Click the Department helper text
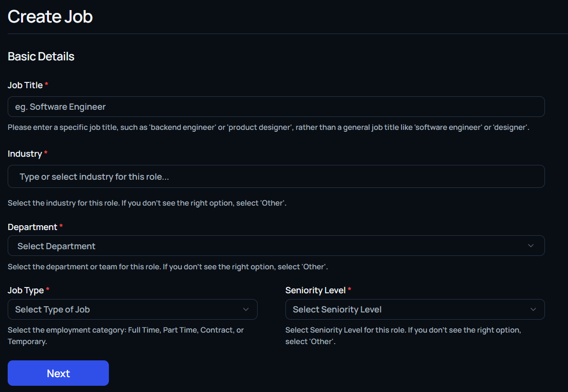 click(167, 266)
